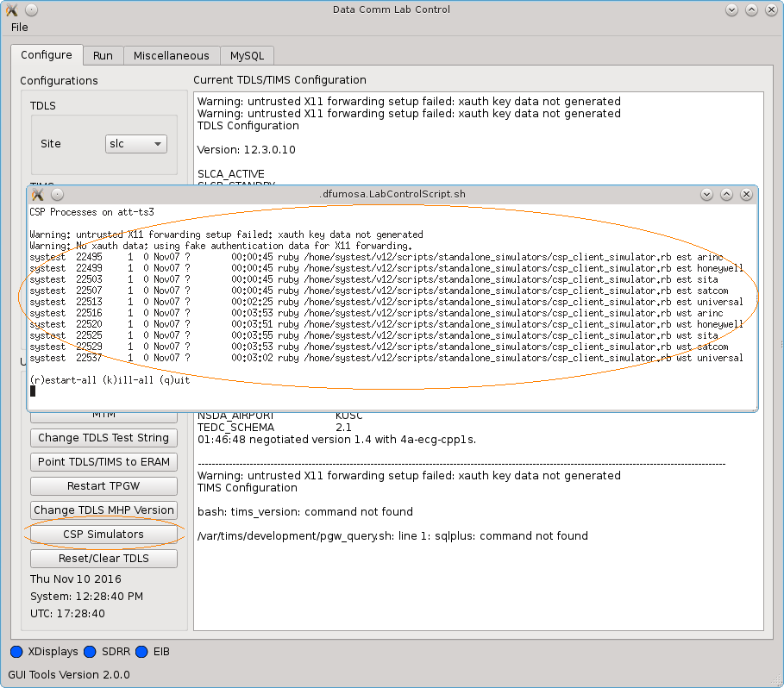Click the process line for PID 22516
Screen dimensions: 784x688
[377, 313]
